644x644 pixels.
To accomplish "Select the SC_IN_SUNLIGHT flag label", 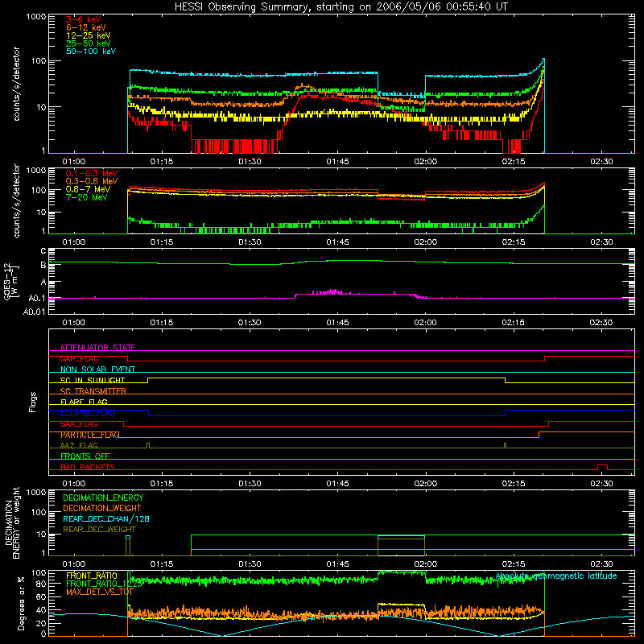I will (93, 380).
